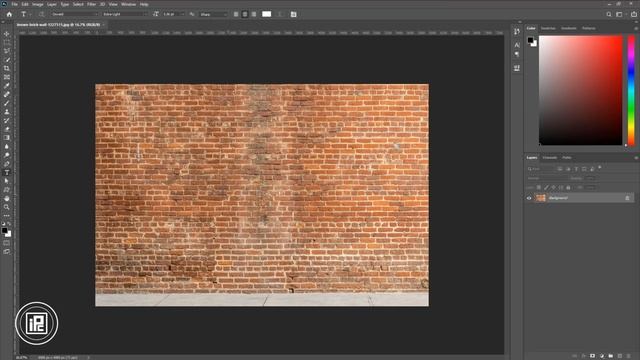Select the Hand tool
The width and height of the screenshot is (640, 360).
[x=7, y=198]
